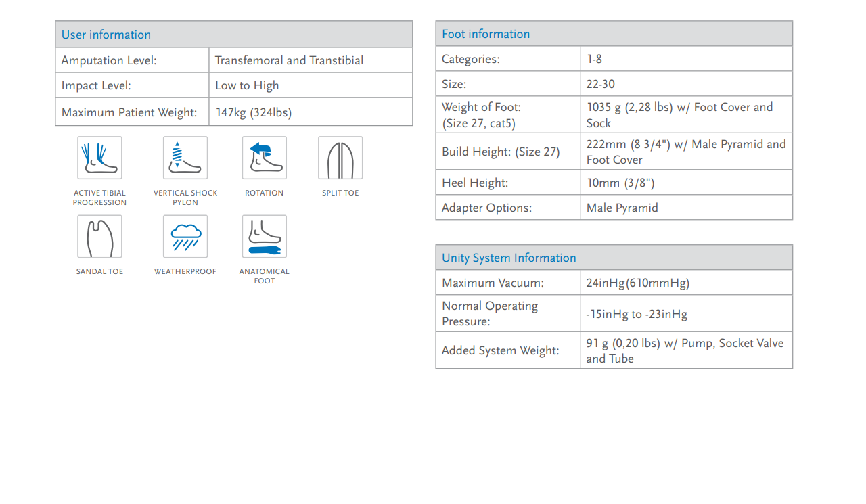Viewport: 866px width, 504px height.
Task: Click the '22-30' size value
Action: (x=601, y=84)
